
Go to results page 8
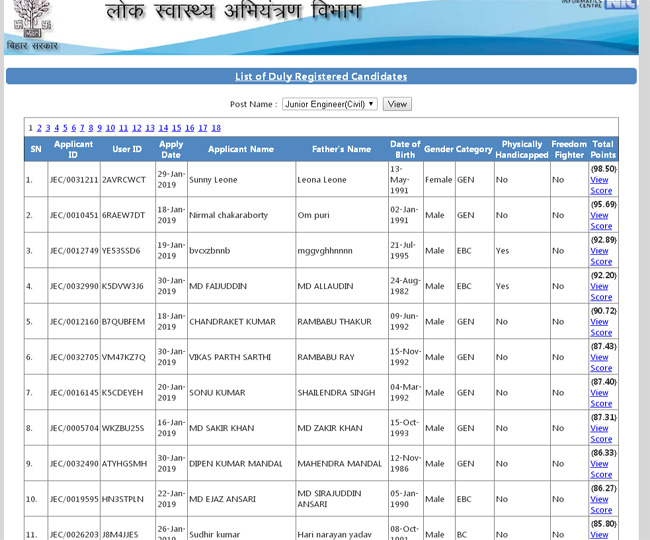91,128
